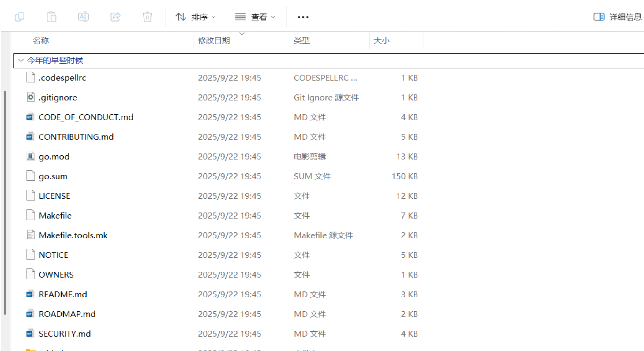Sort by the 名称 column header
The height and width of the screenshot is (351, 644).
pos(41,40)
